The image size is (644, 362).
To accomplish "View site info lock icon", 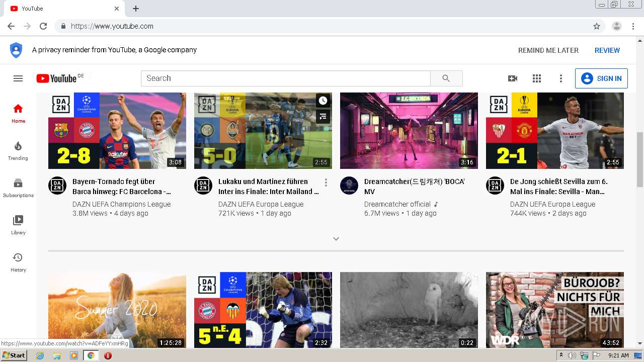I will pos(63,26).
